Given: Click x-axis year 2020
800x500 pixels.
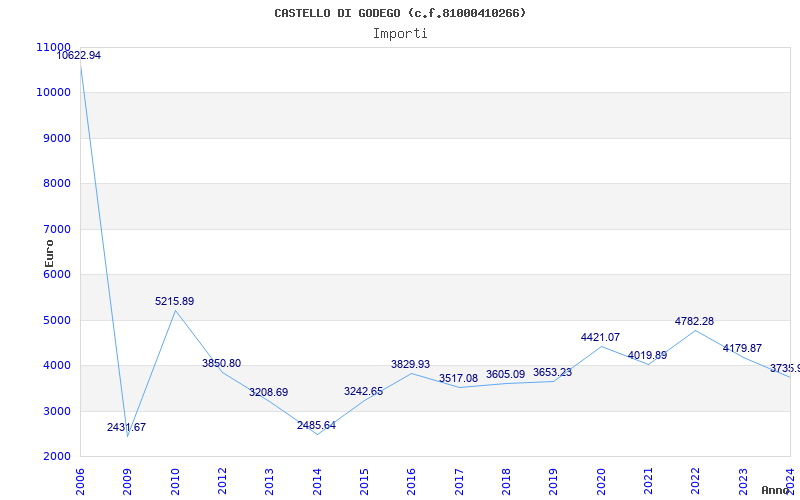Looking at the screenshot, I should 601,481.
